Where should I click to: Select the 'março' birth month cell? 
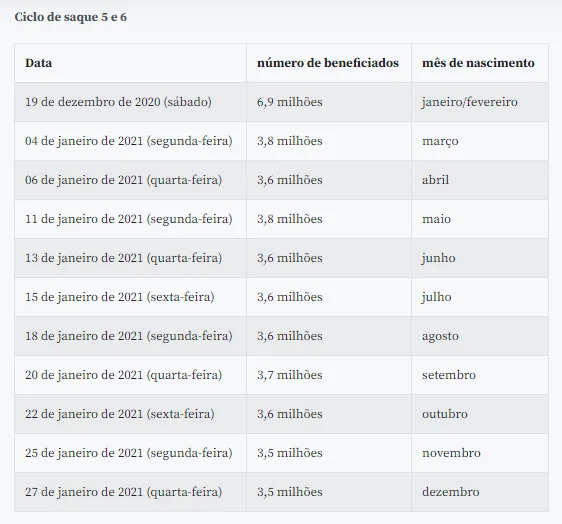coord(480,141)
